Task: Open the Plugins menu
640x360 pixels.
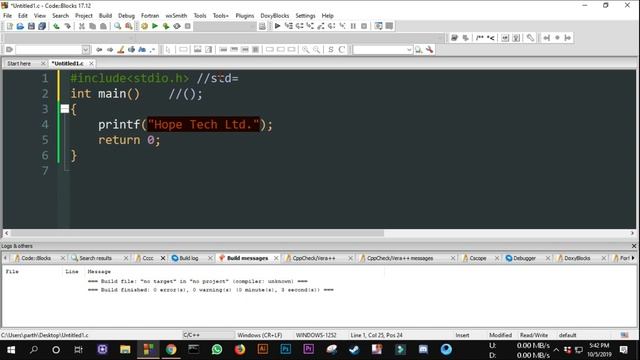Action: pyautogui.click(x=244, y=16)
